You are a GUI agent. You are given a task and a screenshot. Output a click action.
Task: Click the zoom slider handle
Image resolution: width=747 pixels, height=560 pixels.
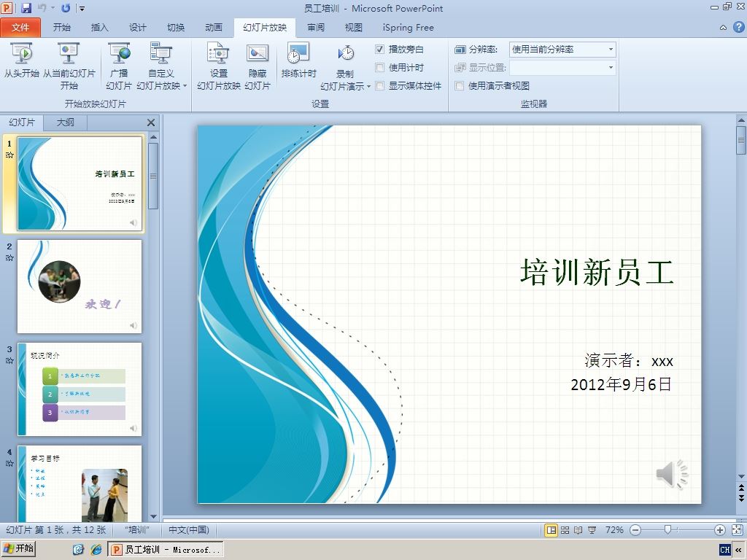click(x=668, y=530)
